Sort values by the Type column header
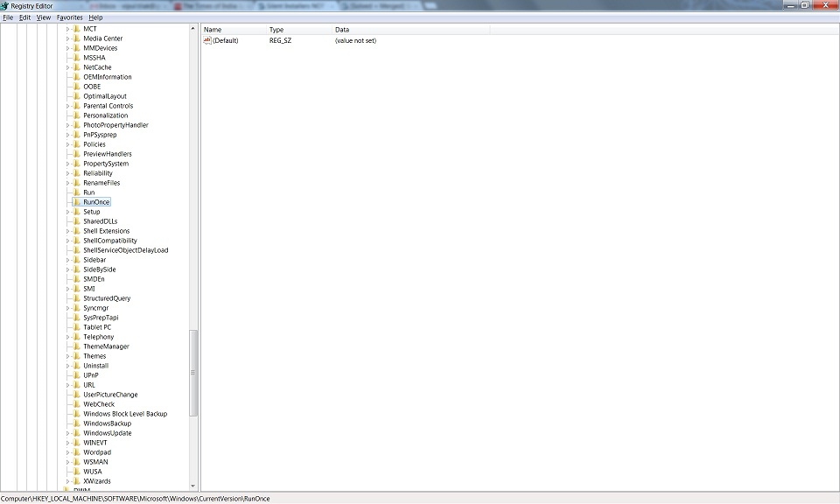Viewport: 840px width, 504px height. point(299,30)
